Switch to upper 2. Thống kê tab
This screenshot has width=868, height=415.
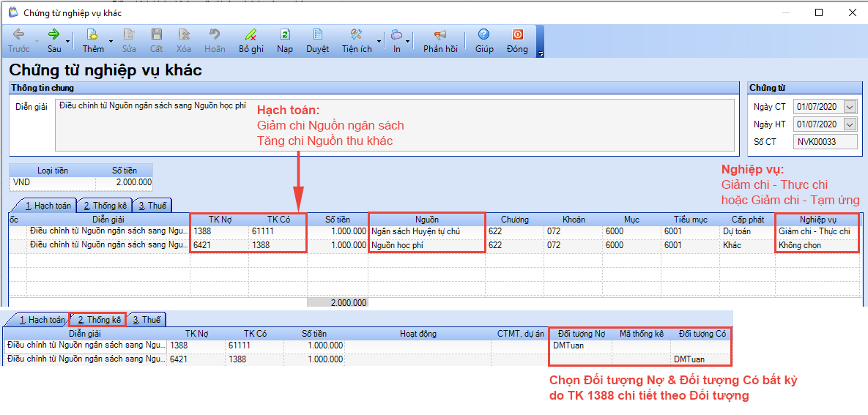coord(105,205)
